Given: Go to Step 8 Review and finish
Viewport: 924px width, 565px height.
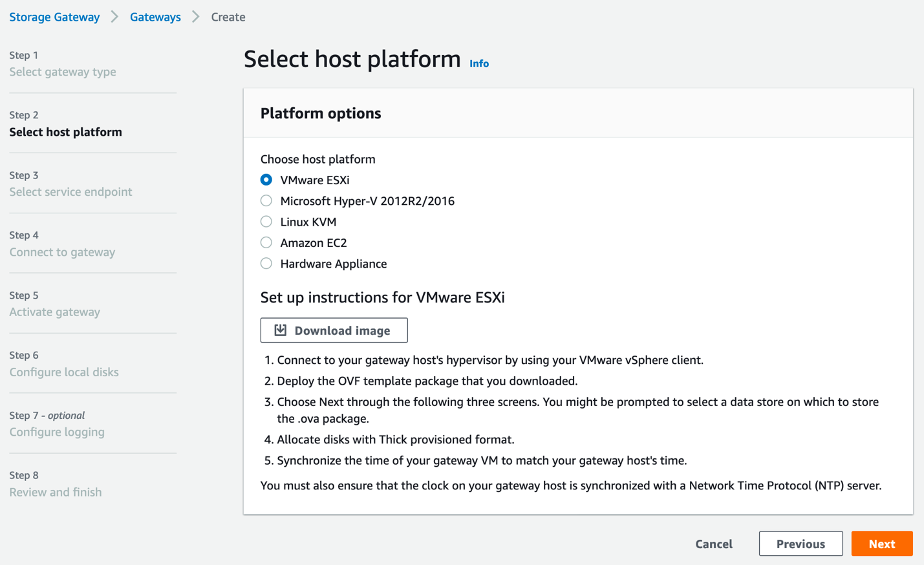Looking at the screenshot, I should [56, 492].
